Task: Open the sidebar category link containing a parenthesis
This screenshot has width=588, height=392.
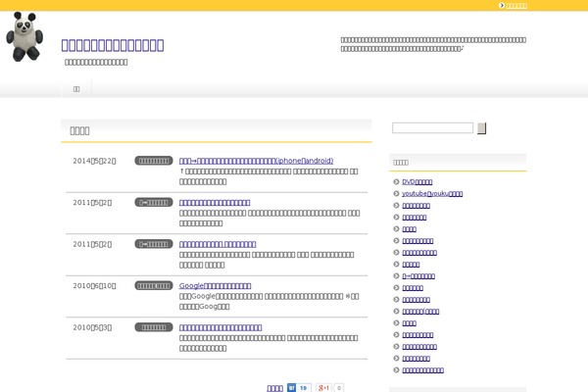Action: (x=420, y=312)
